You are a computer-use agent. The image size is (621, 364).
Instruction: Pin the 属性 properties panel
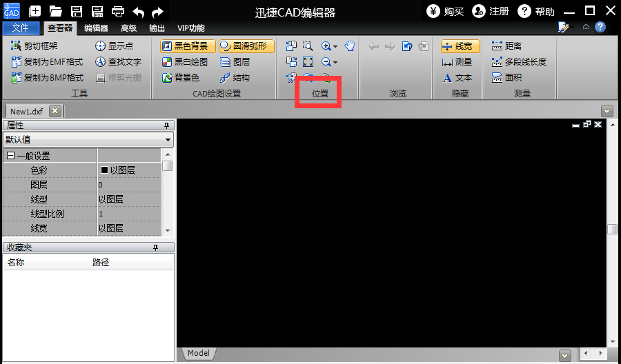pos(167,125)
